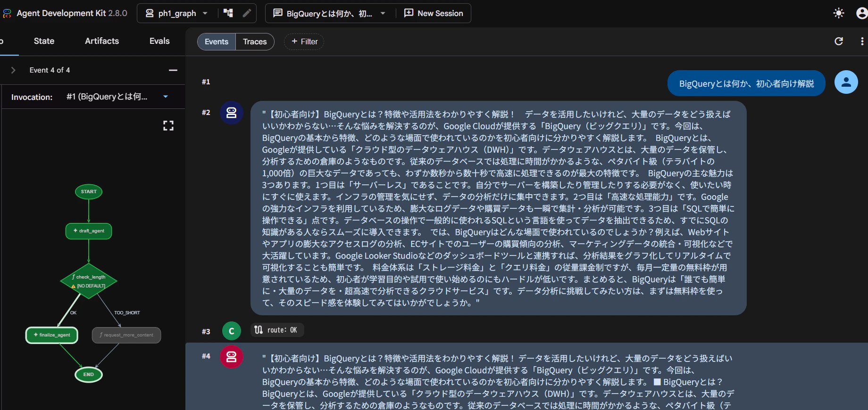868x410 pixels.
Task: Select the Traces view toggle
Action: pos(255,41)
